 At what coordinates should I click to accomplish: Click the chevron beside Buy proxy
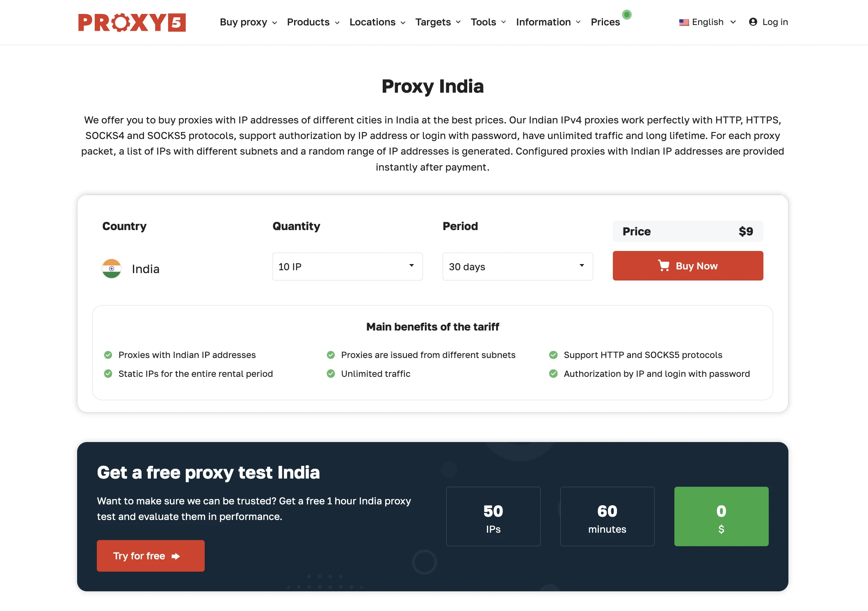(274, 23)
